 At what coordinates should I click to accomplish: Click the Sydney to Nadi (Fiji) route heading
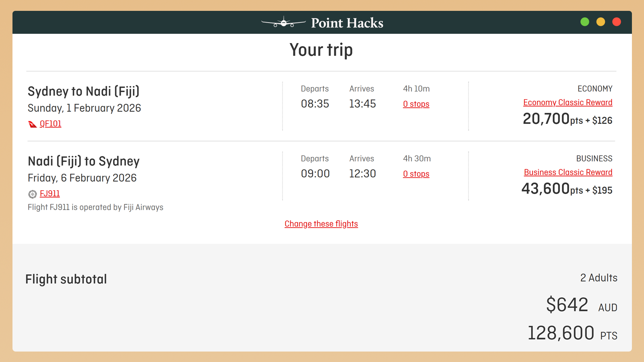pyautogui.click(x=84, y=91)
